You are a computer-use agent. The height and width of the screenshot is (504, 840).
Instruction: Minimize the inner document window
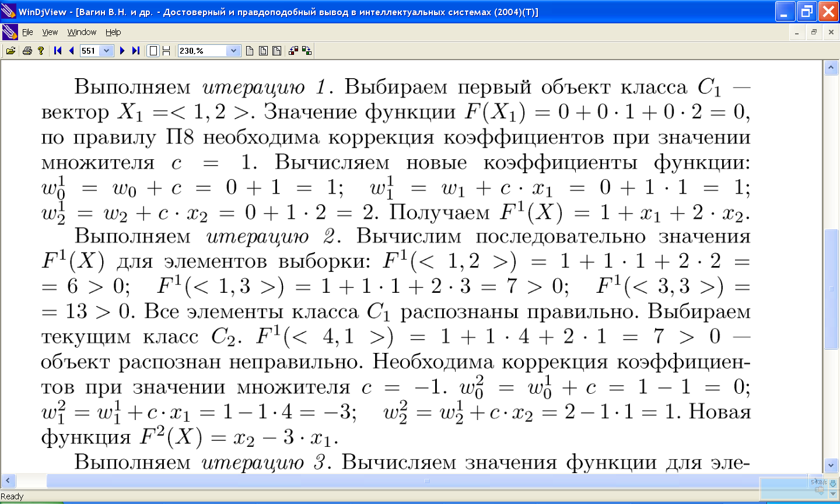[797, 32]
